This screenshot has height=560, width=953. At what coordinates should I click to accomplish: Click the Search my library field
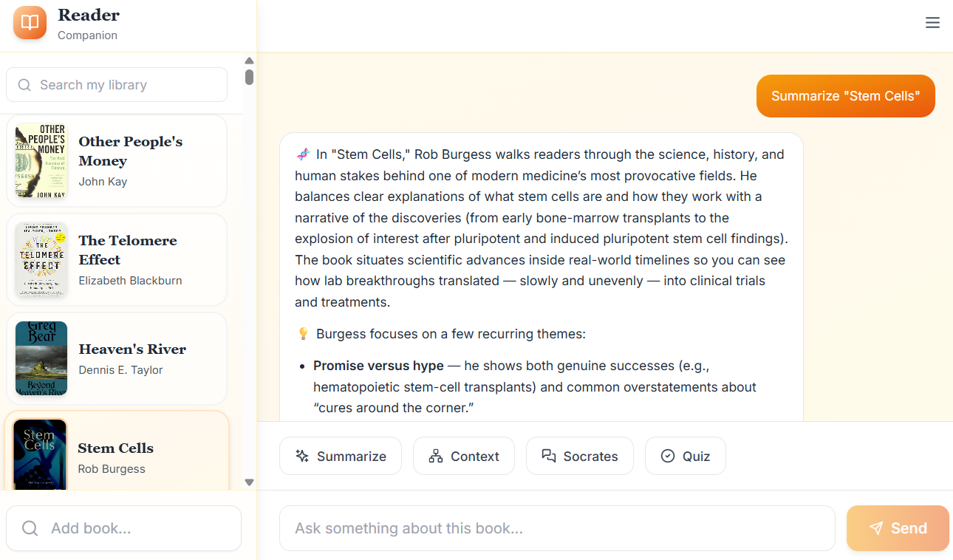click(x=116, y=84)
